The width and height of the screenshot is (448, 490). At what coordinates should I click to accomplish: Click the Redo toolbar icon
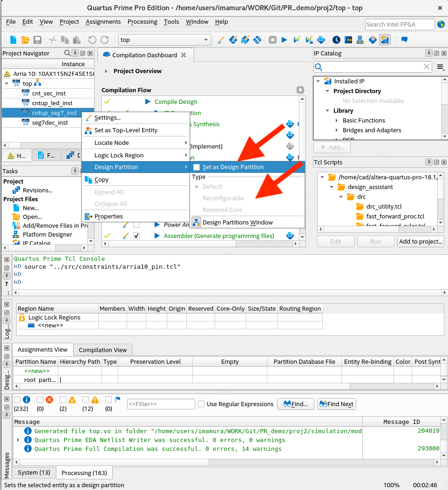pyautogui.click(x=105, y=40)
